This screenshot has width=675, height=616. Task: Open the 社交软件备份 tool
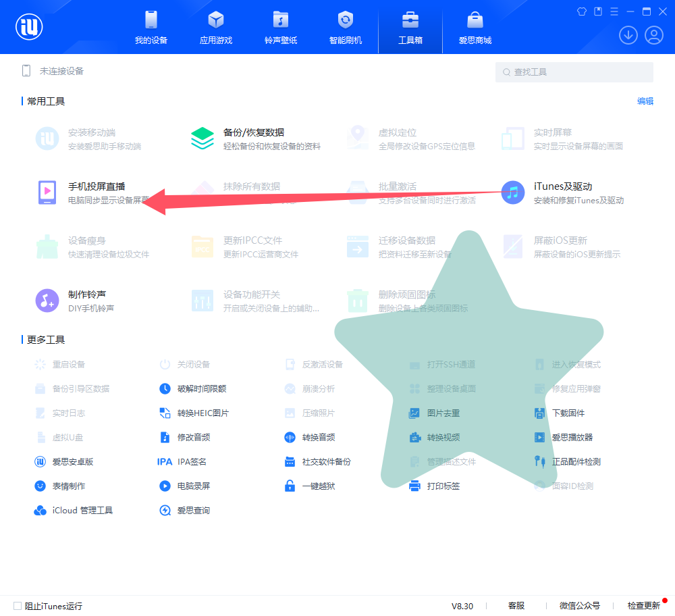click(x=317, y=462)
